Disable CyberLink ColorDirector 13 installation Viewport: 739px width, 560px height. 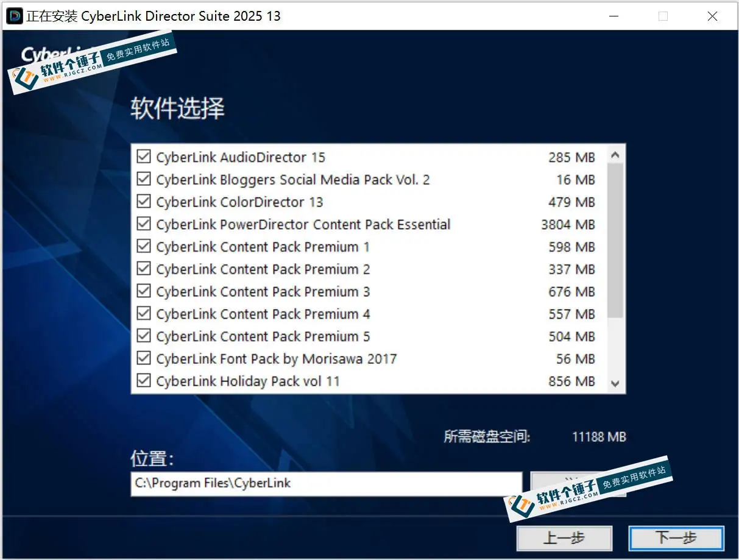coord(144,201)
